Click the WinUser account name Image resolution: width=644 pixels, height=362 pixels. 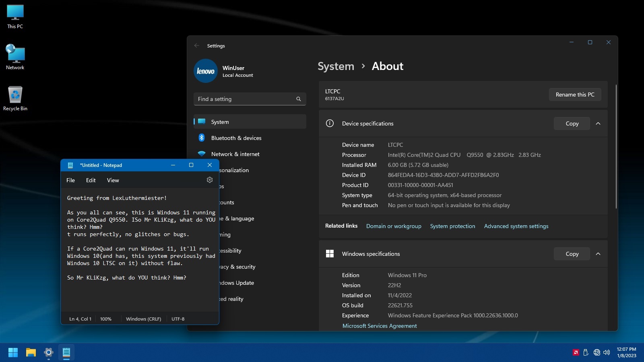coord(233,68)
